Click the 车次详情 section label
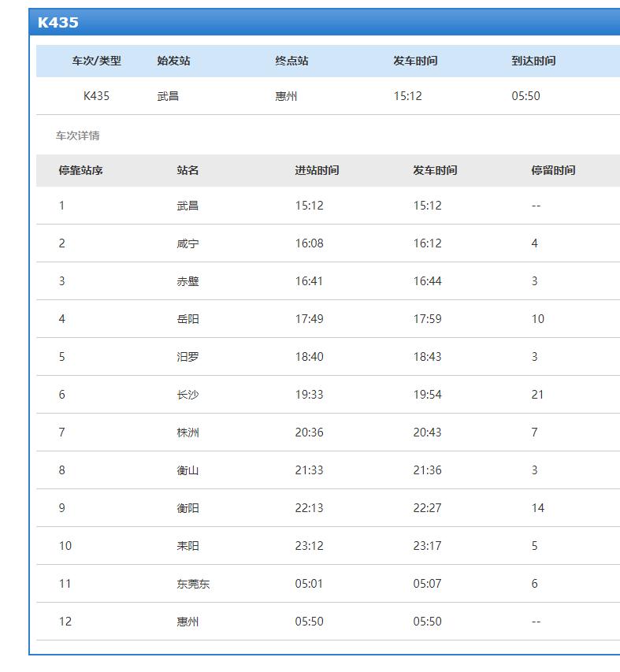 pos(77,136)
